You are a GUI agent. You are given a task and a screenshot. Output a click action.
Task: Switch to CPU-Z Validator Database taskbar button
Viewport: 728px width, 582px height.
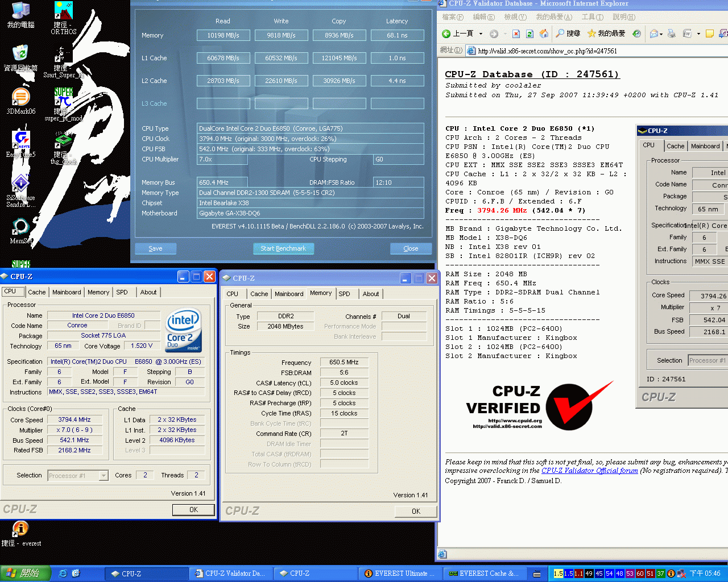[230, 573]
